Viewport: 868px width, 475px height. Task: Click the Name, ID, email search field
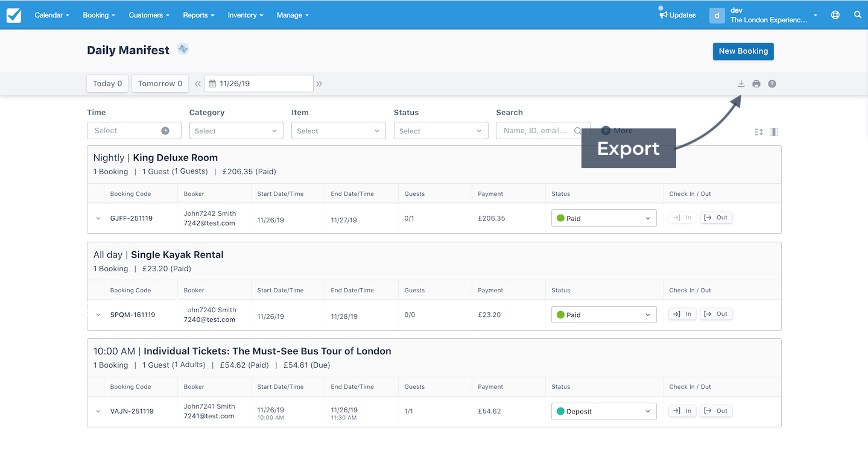(543, 131)
